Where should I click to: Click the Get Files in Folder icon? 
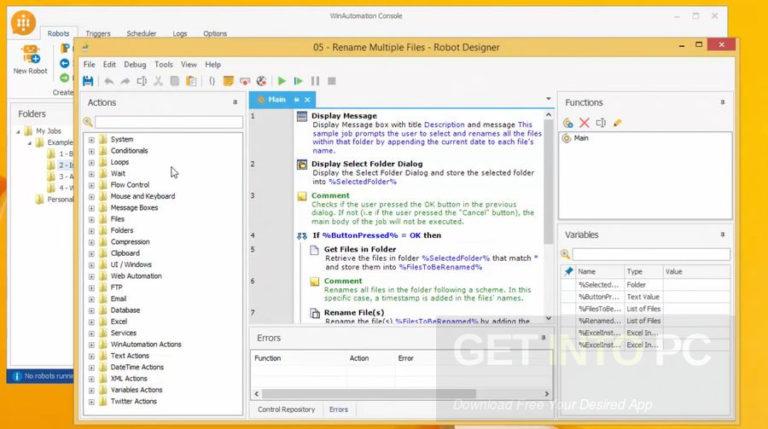(314, 250)
